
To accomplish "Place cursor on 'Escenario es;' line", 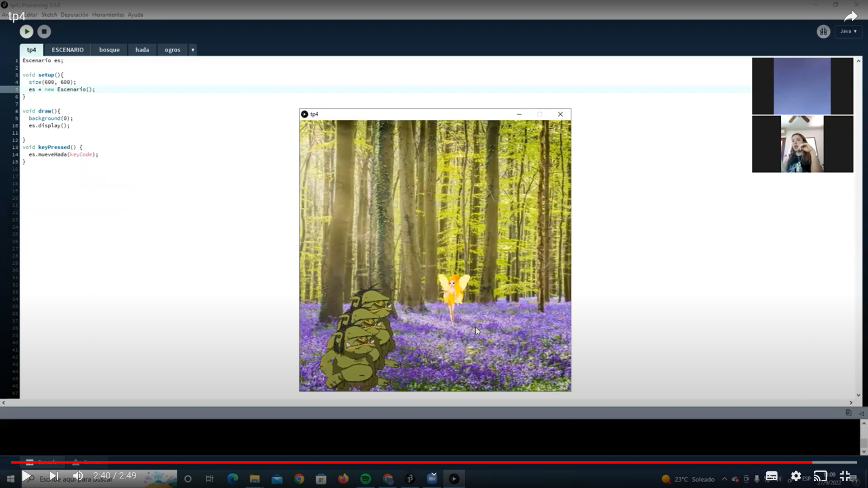I will click(43, 61).
